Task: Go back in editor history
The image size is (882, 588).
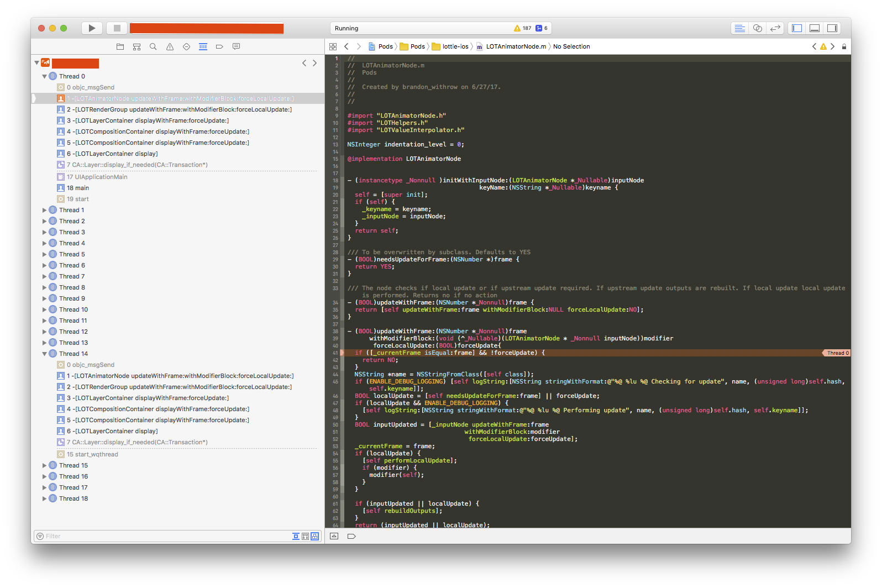Action: (347, 47)
